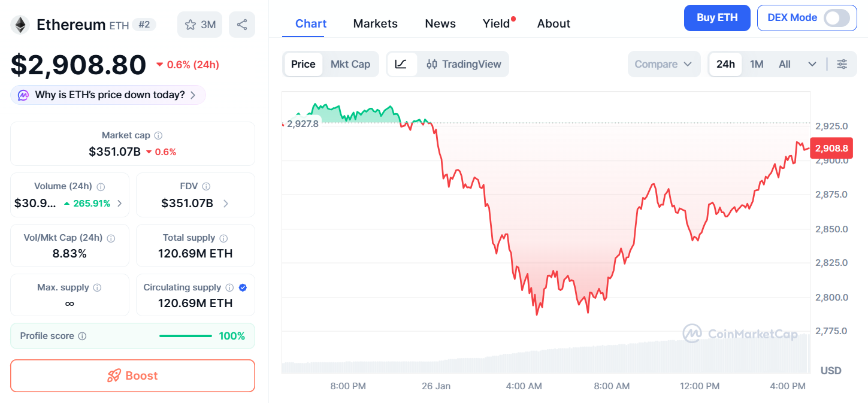
Task: Expand more time range options chevron
Action: coord(812,64)
